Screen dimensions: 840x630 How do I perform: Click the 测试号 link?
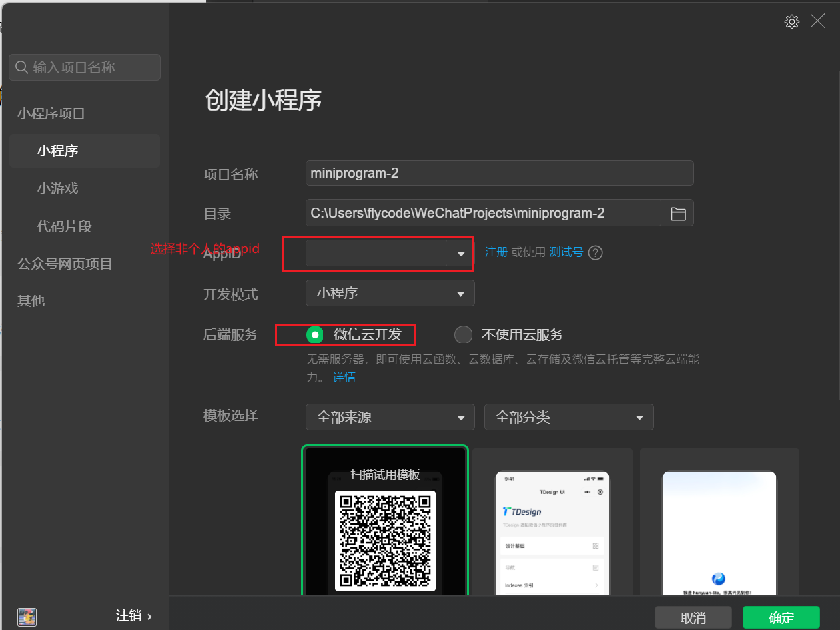[x=566, y=252]
